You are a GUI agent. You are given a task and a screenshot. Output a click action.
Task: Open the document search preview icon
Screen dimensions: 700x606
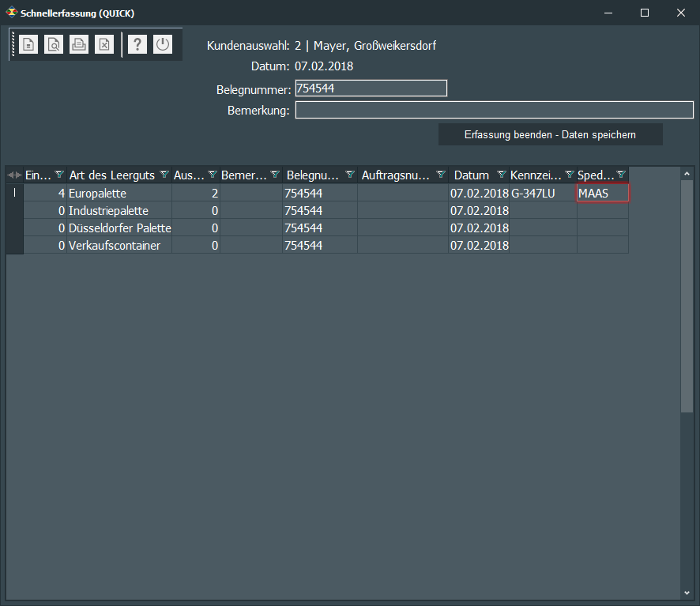54,45
